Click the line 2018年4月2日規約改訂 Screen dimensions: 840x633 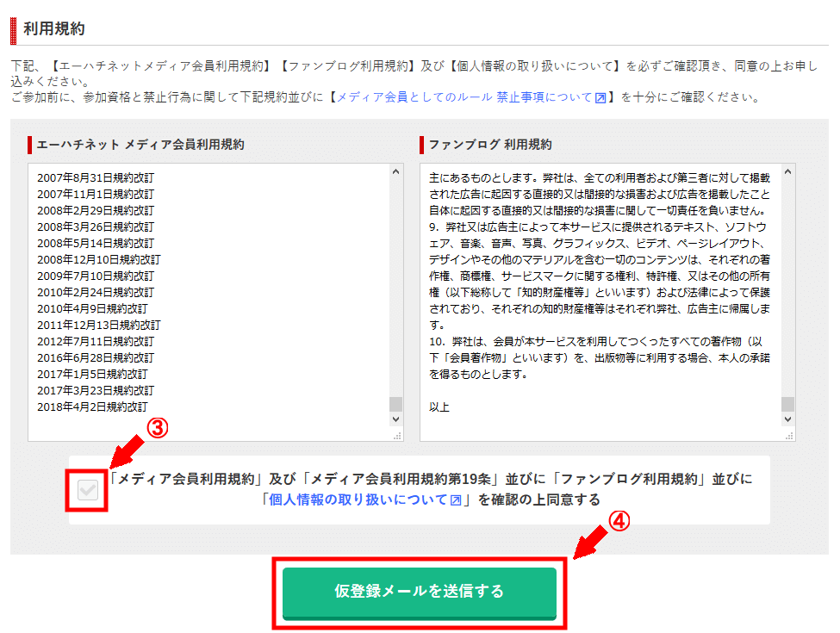(x=92, y=407)
